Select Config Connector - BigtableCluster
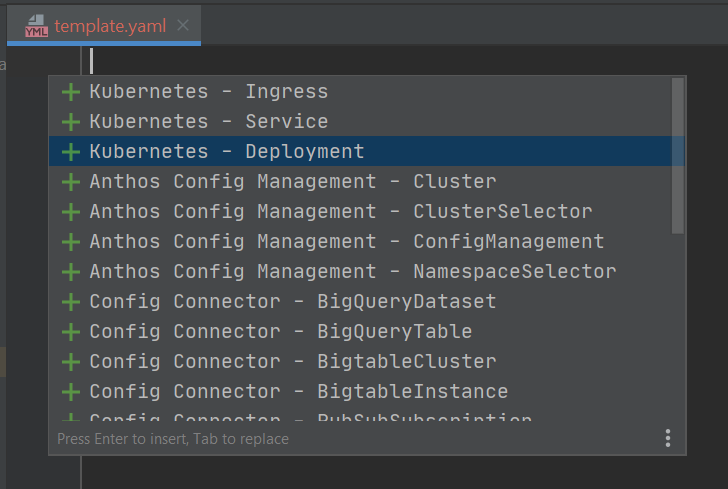The width and height of the screenshot is (728, 489). (x=292, y=362)
